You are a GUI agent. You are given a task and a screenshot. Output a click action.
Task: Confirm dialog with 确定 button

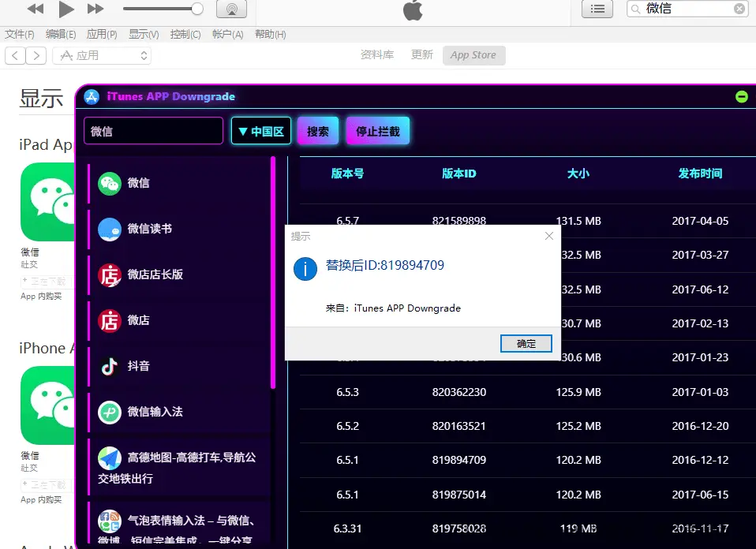[x=526, y=343]
